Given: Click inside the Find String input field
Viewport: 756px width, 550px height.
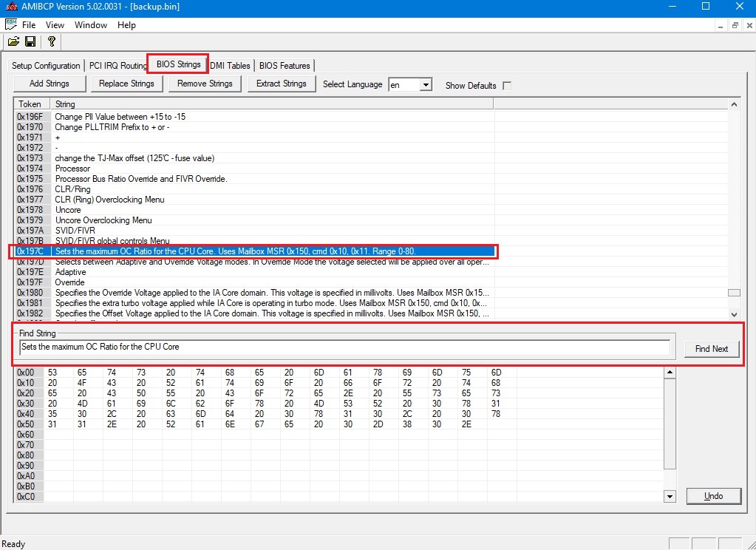Looking at the screenshot, I should [x=344, y=347].
